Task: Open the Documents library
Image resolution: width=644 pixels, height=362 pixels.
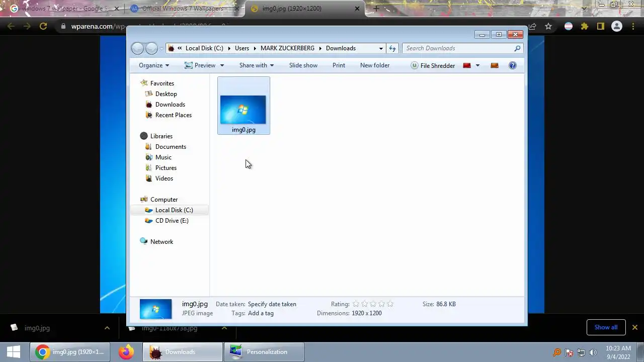Action: tap(171, 147)
